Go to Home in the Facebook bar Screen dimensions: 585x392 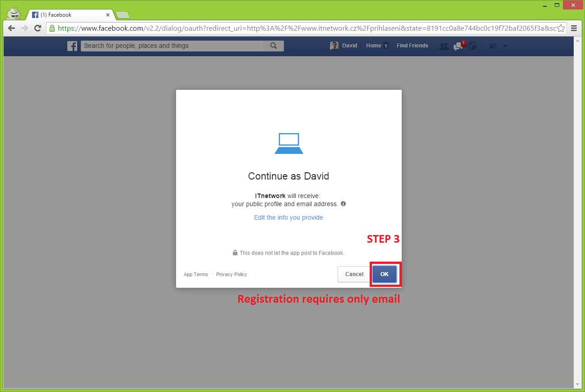(x=374, y=46)
